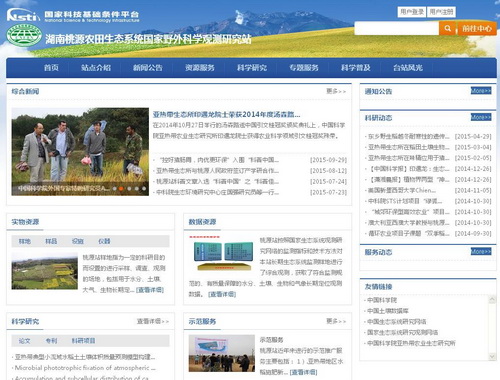The height and width of the screenshot is (380, 500).
Task: Open 科学普及 navigation item
Action: (356, 68)
